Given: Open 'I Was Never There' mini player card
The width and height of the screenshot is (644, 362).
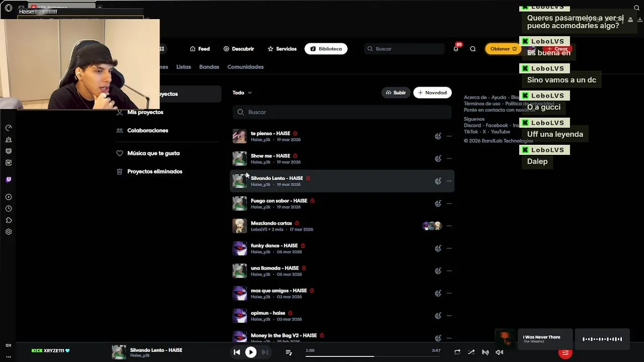Looking at the screenshot, I should point(545,339).
